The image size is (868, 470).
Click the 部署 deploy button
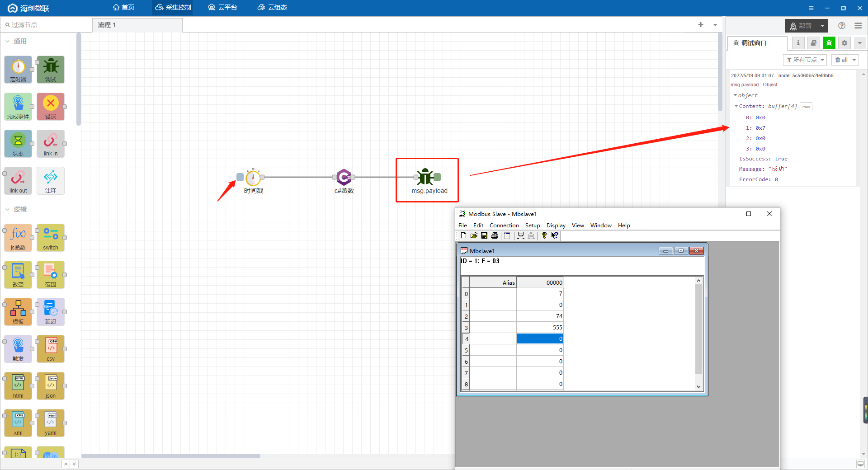coord(801,26)
